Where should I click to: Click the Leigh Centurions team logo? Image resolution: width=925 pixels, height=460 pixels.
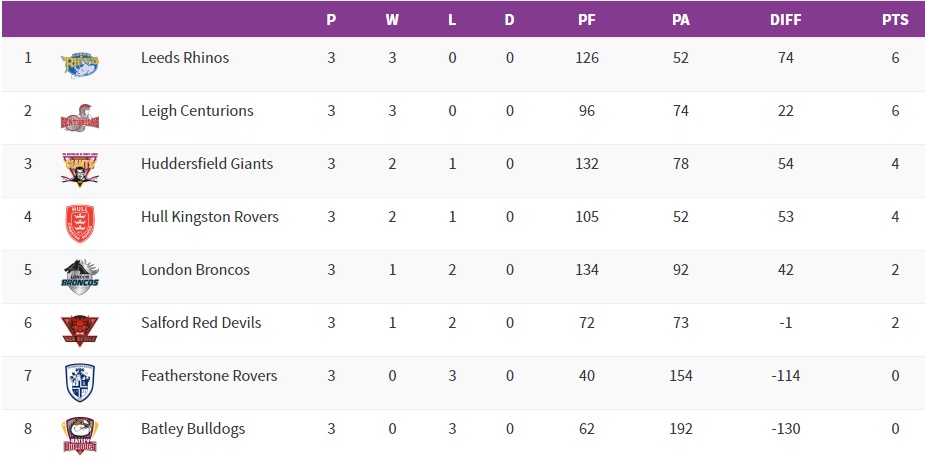pyautogui.click(x=79, y=116)
